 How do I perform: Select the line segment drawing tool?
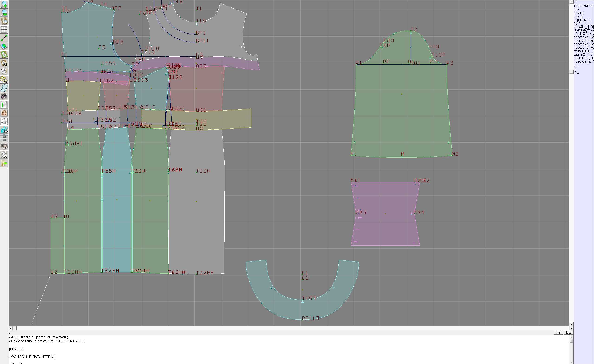(4, 38)
